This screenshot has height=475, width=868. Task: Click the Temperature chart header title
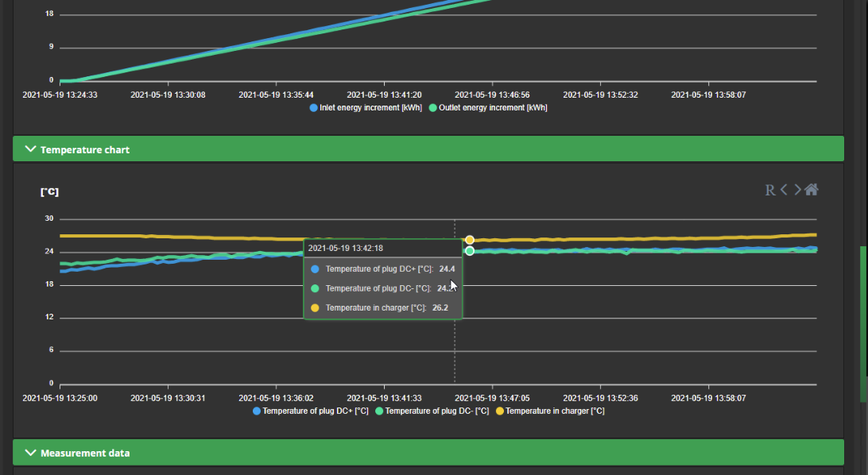tap(85, 149)
